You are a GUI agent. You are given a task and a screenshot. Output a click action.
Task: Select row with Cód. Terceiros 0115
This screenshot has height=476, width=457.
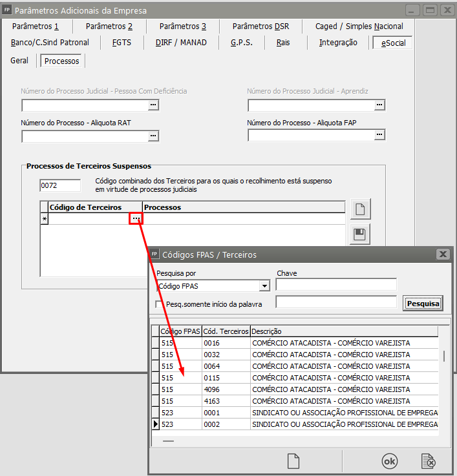click(226, 377)
